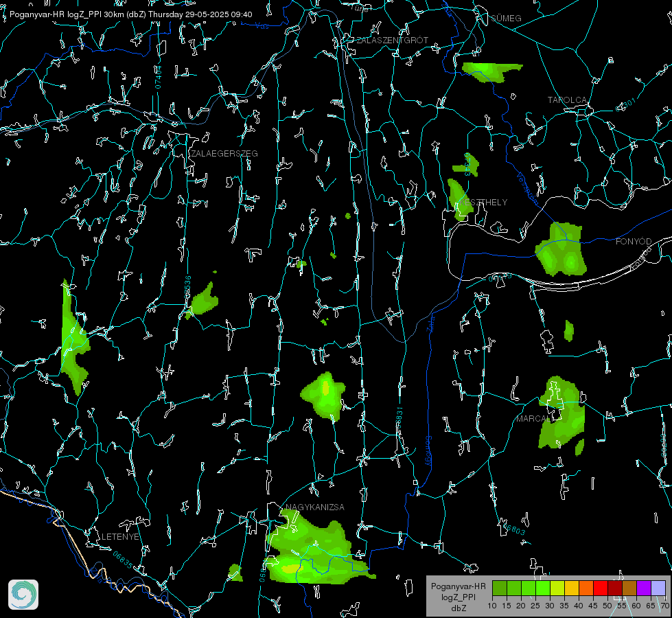Click the logZ_PPI legend label
Screen dimensions: 672x618
pyautogui.click(x=458, y=597)
